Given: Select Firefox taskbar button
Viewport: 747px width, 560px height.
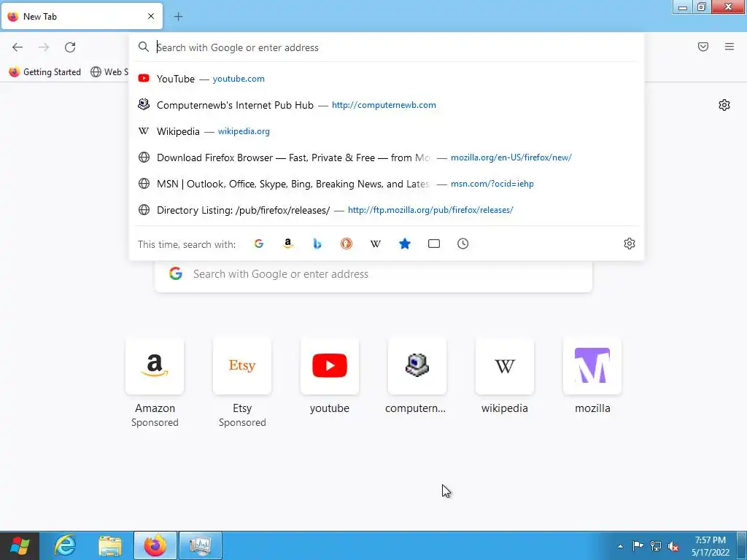Looking at the screenshot, I should point(155,545).
